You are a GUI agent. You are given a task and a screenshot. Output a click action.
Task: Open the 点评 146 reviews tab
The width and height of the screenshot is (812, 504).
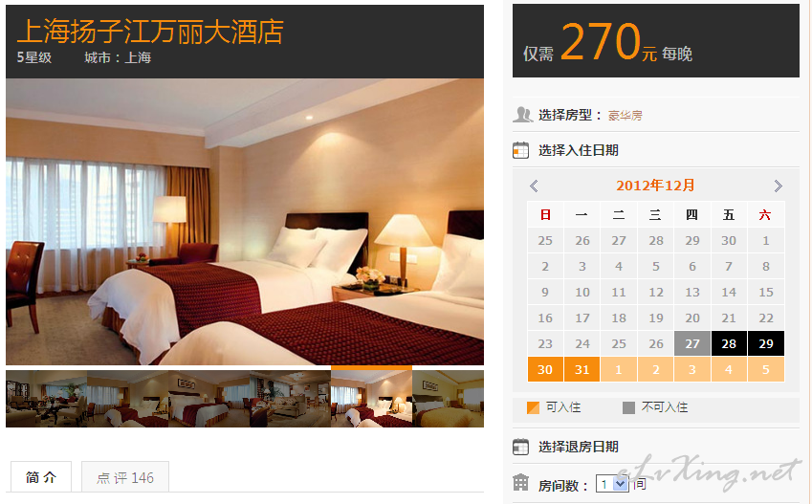(124, 477)
